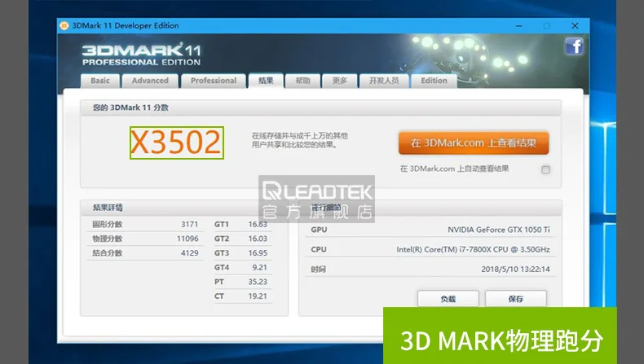This screenshot has width=644, height=364.
Task: Open the Facebook share icon
Action: click(574, 46)
